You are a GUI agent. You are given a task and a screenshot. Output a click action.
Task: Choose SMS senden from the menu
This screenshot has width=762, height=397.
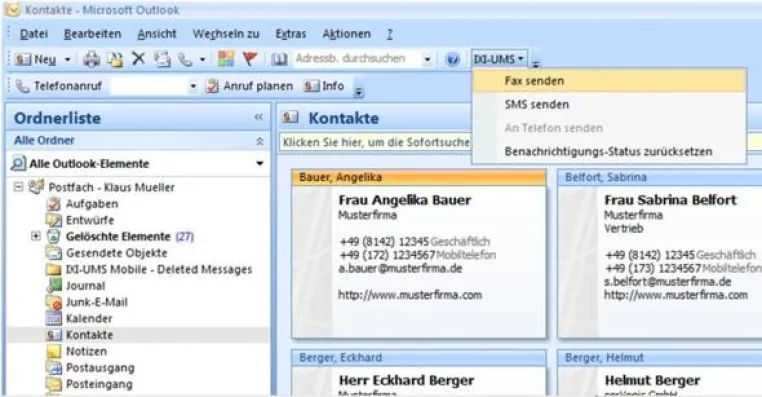(x=609, y=104)
